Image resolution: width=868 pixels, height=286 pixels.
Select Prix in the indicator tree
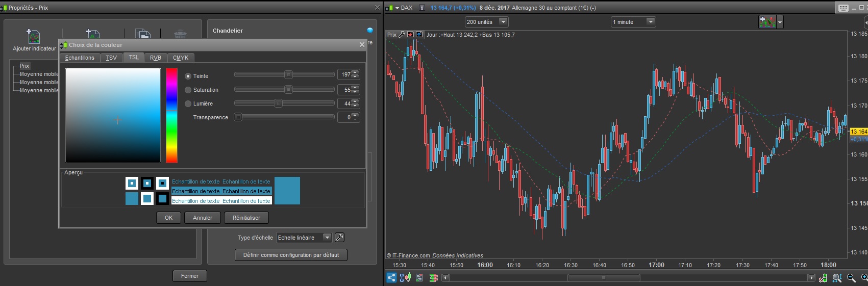(x=24, y=66)
